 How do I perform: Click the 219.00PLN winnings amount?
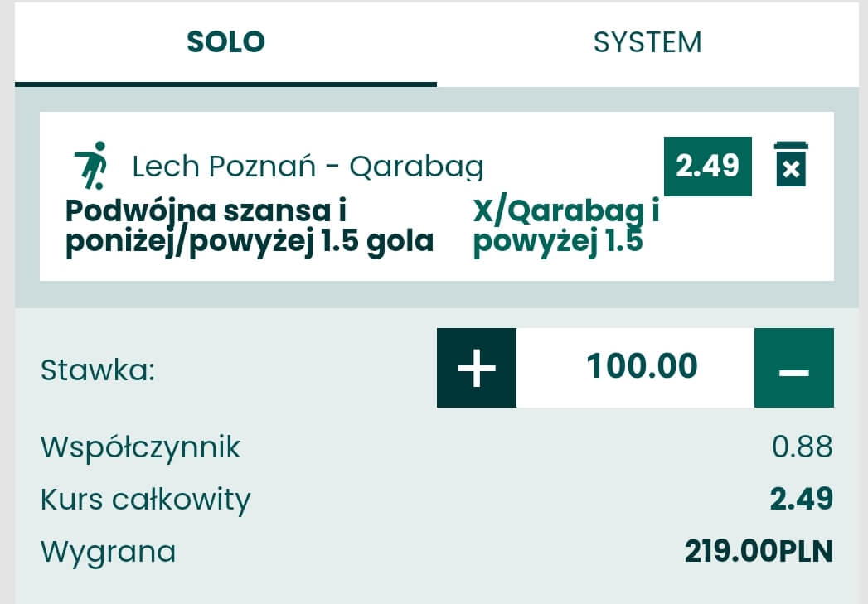tap(759, 551)
